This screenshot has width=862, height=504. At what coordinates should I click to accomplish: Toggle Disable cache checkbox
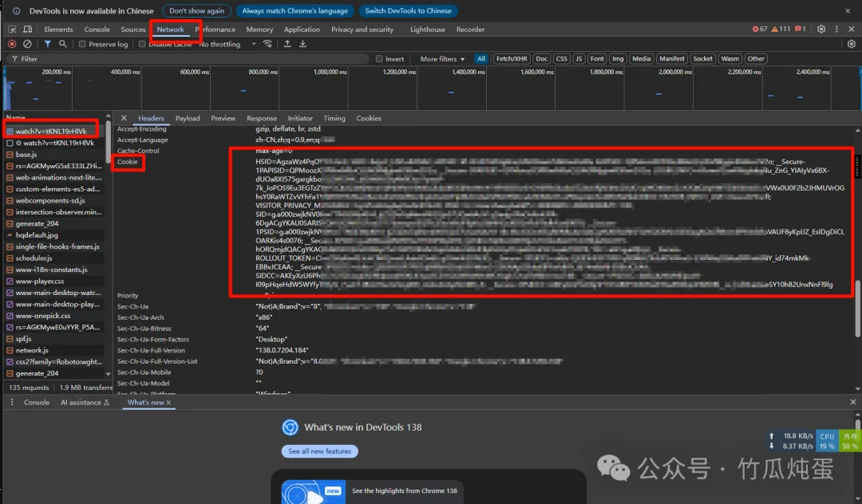click(142, 44)
